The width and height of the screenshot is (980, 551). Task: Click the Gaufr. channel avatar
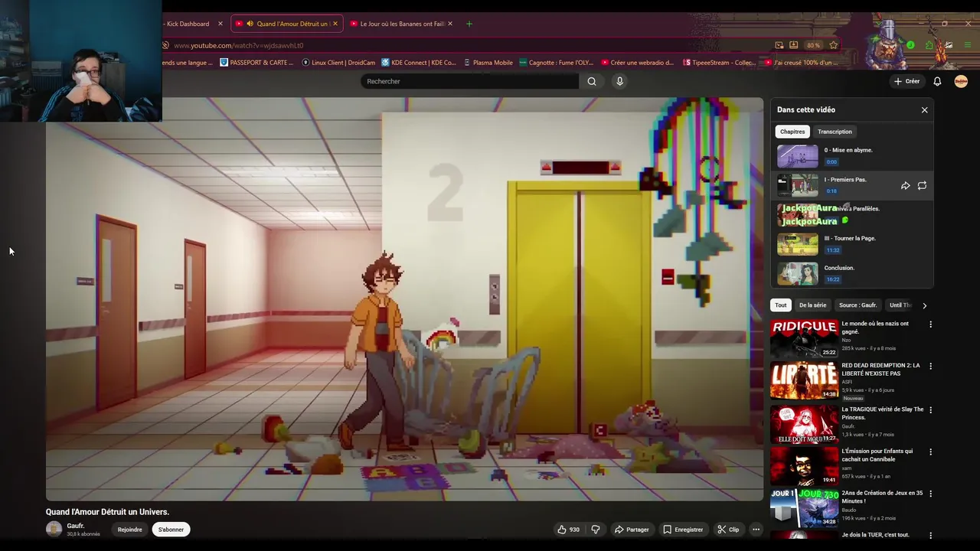54,529
